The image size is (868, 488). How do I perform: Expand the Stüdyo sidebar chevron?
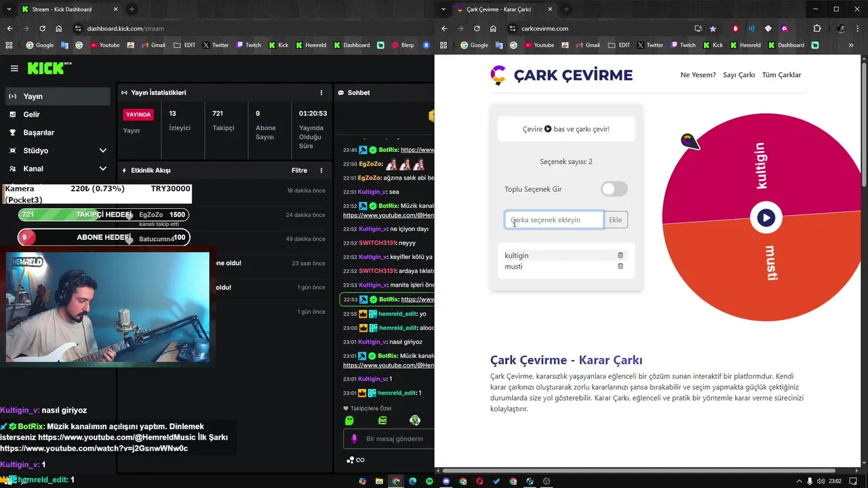tap(102, 150)
